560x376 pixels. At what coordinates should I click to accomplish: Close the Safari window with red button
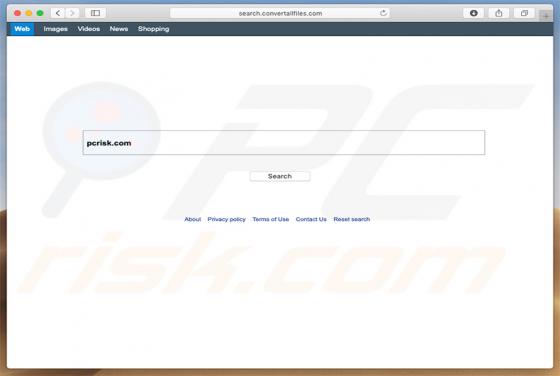(x=17, y=13)
